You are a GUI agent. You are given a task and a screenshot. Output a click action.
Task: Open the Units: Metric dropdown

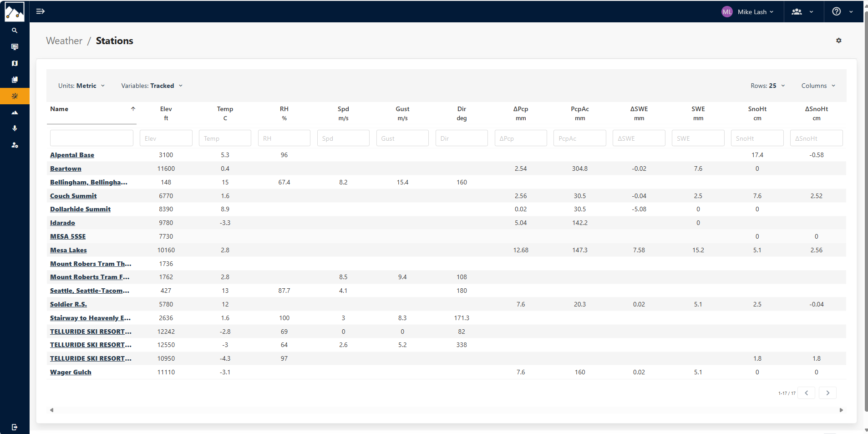click(x=81, y=86)
